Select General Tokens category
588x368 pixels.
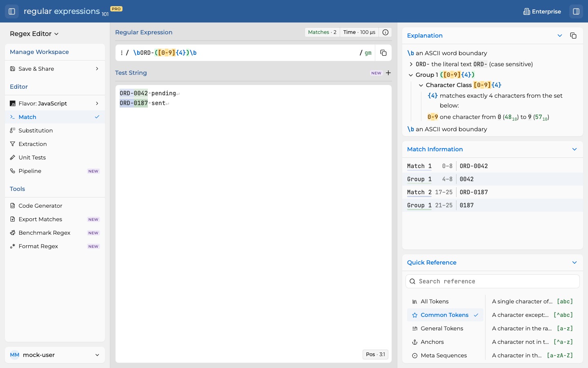(x=445, y=328)
